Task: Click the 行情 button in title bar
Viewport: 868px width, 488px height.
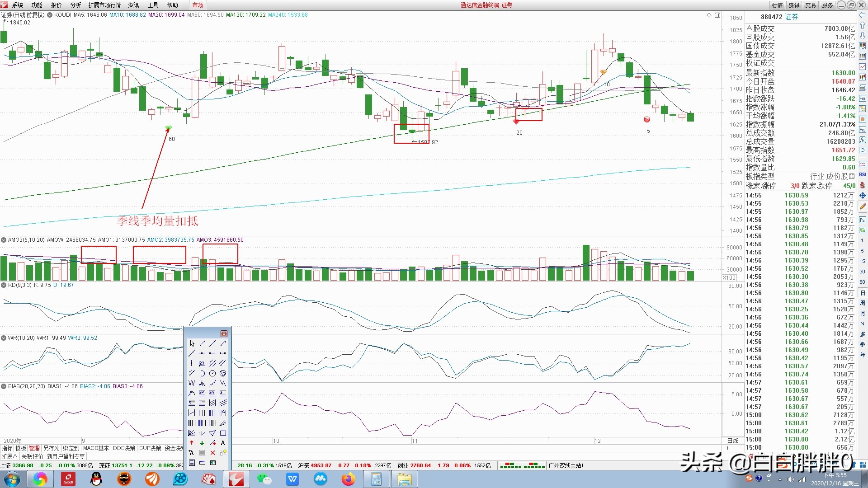Action: coord(777,5)
